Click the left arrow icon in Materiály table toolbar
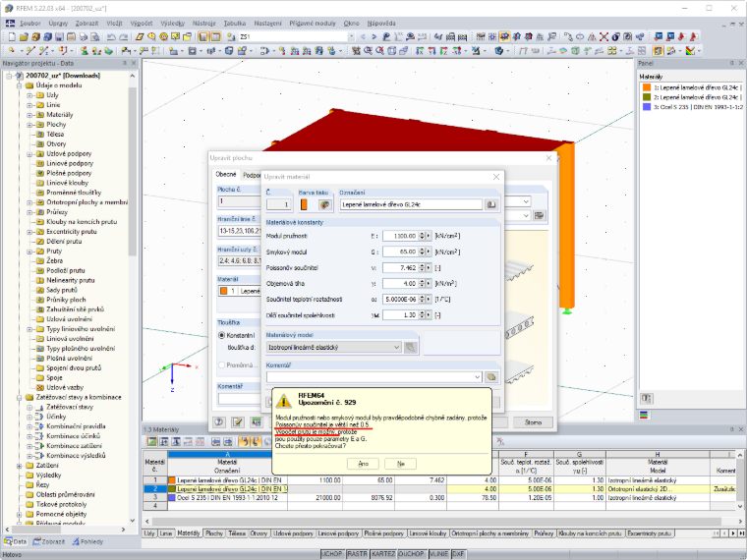 [216, 442]
